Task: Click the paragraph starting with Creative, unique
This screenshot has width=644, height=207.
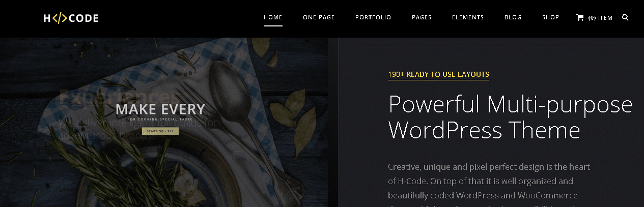Action: point(489,185)
